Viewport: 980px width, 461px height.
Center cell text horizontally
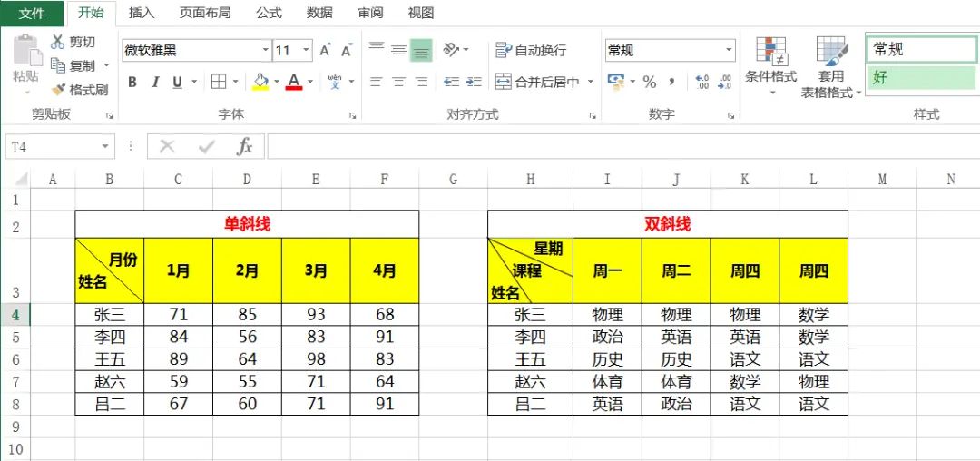point(398,82)
